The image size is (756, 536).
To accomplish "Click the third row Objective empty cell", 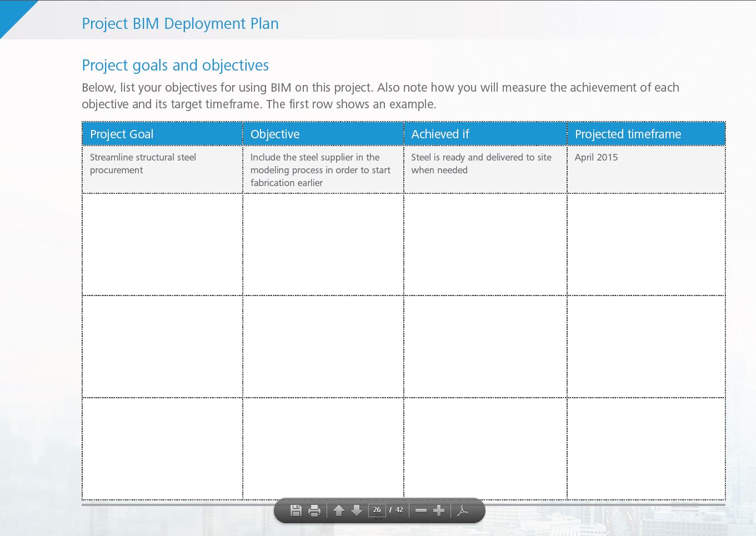I will 323,347.
